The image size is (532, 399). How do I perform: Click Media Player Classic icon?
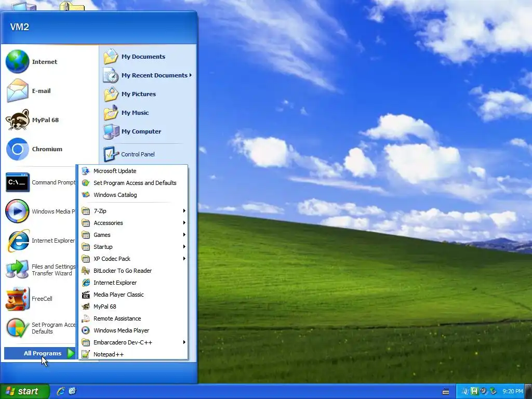(86, 295)
